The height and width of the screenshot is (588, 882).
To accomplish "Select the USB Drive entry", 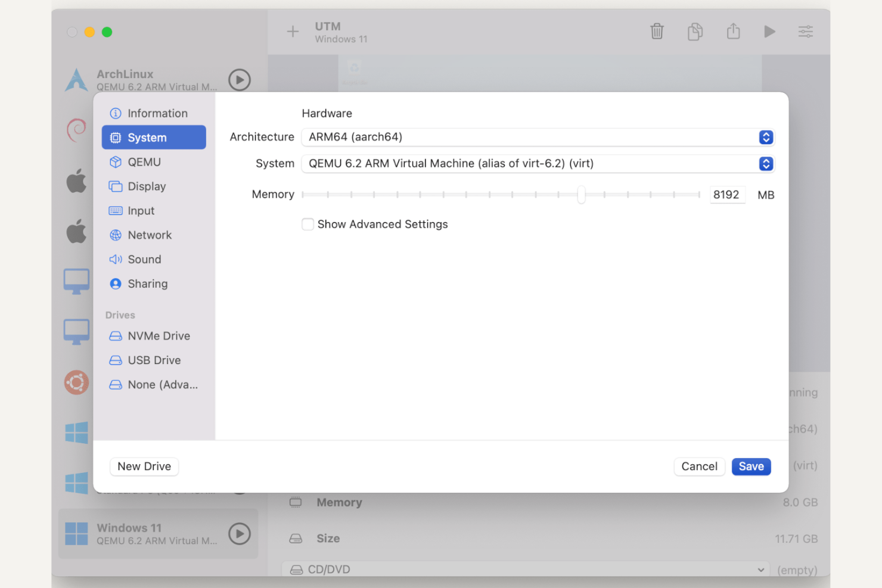I will (154, 360).
